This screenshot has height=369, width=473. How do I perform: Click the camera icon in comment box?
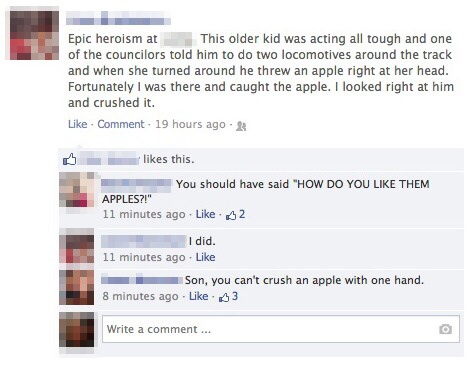[x=445, y=329]
